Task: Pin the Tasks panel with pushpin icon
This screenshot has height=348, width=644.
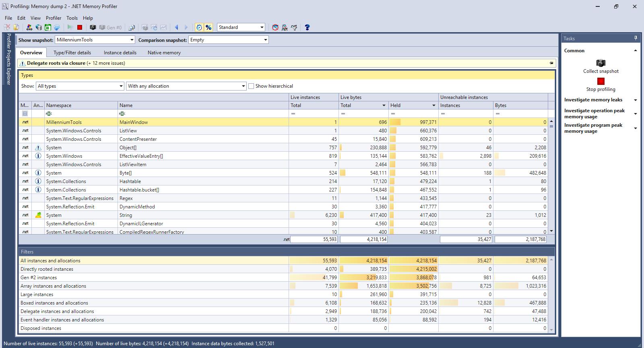Action: (636, 38)
